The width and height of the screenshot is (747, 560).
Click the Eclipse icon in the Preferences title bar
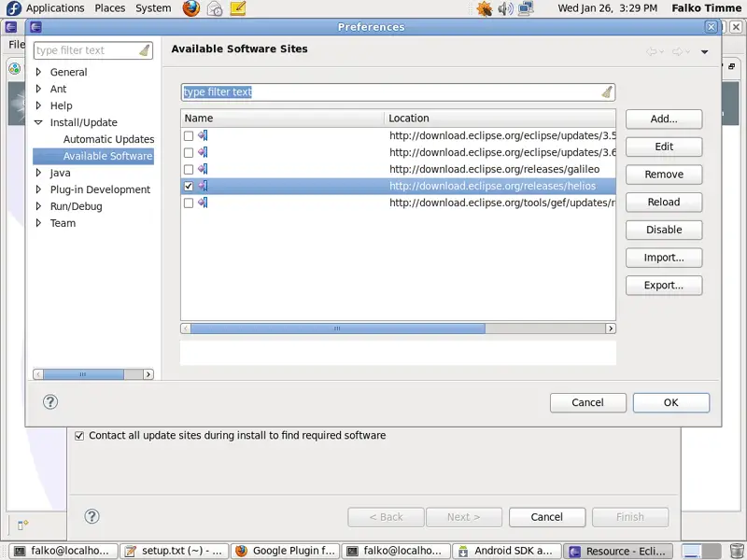(x=35, y=27)
